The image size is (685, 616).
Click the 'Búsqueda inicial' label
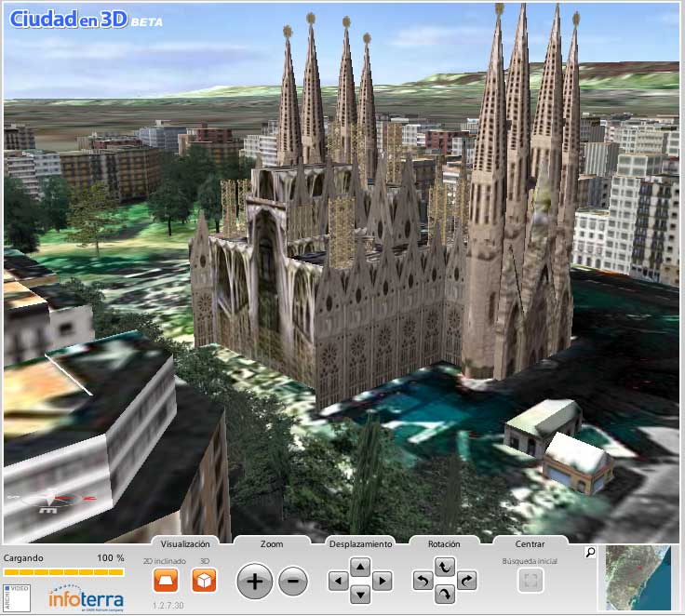530,561
